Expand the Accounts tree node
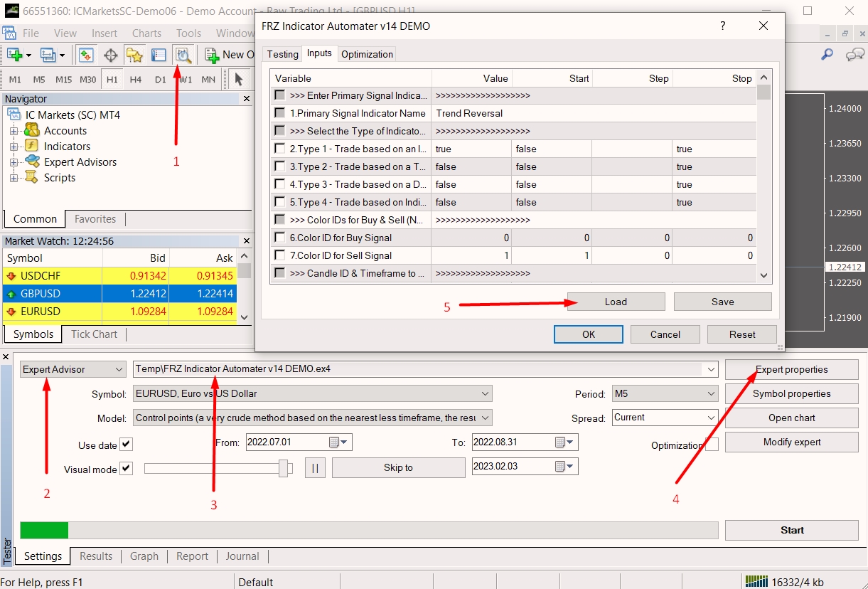Viewport: 868px width, 589px height. 14,131
